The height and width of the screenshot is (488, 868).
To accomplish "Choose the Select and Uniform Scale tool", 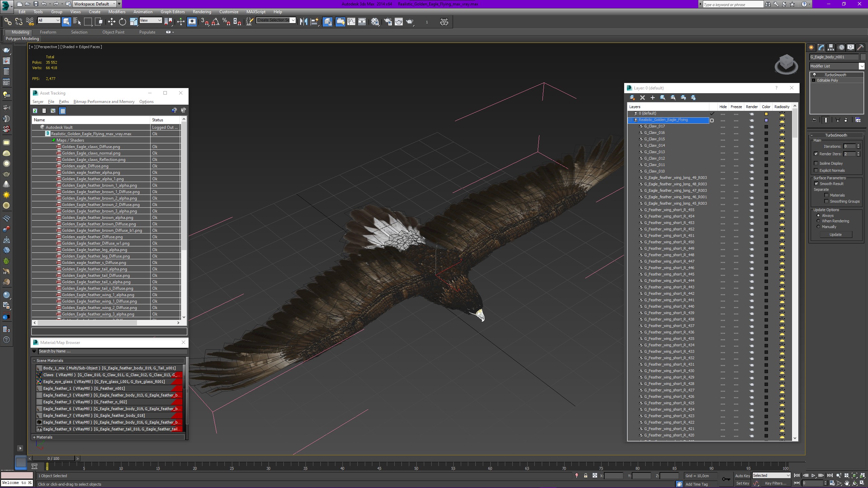I will click(134, 22).
